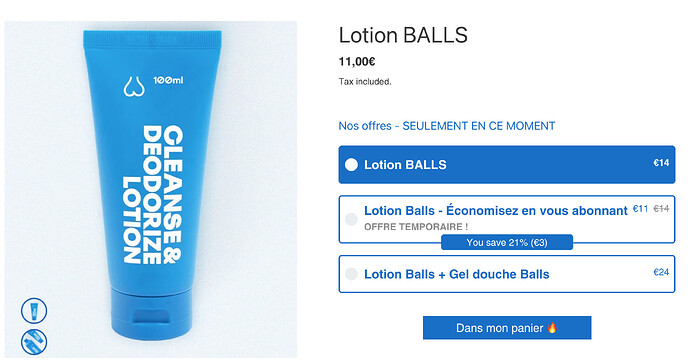Click the Tax included note
This screenshot has width=690, height=362.
(365, 81)
